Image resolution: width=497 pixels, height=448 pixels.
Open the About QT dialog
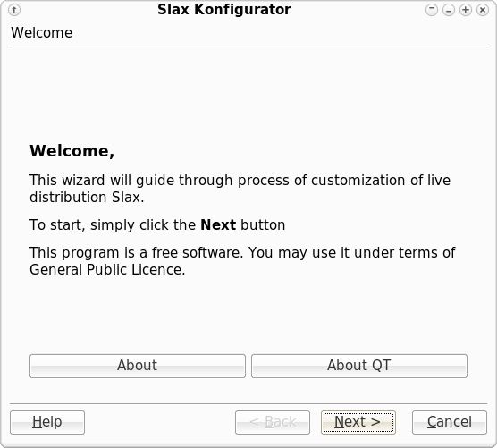pyautogui.click(x=359, y=366)
